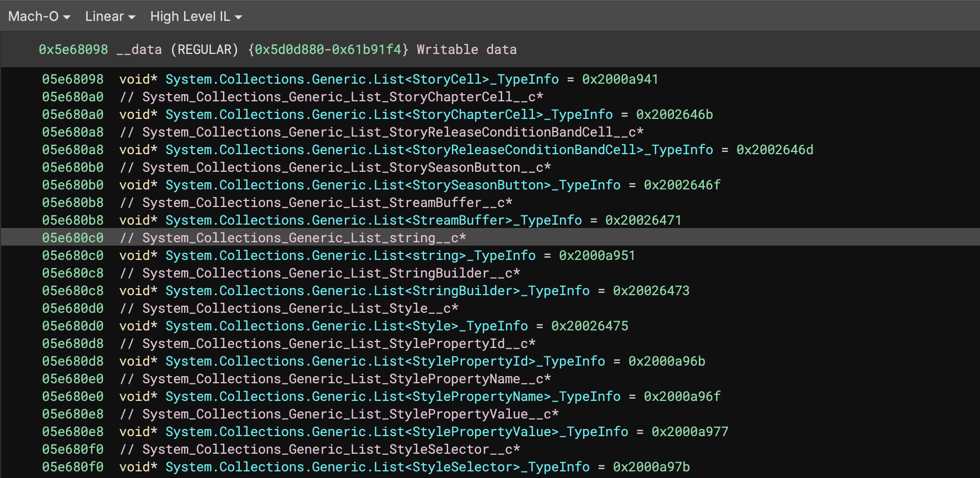Click the __data section name in header

point(139,50)
